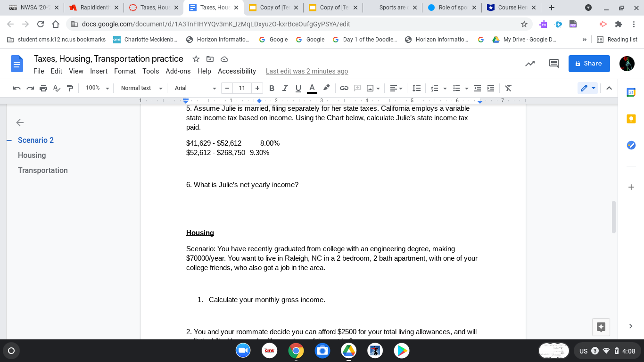Star the document to favorite it
This screenshot has width=644, height=362.
[x=196, y=59]
